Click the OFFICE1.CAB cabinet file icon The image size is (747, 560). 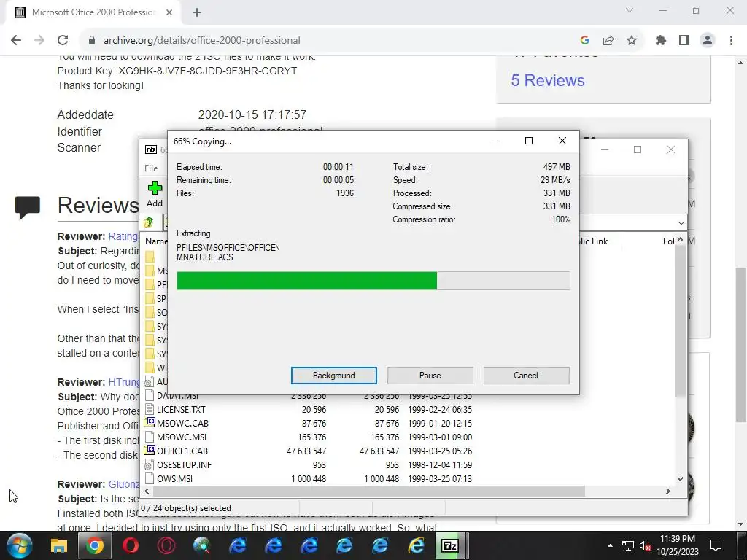(150, 450)
